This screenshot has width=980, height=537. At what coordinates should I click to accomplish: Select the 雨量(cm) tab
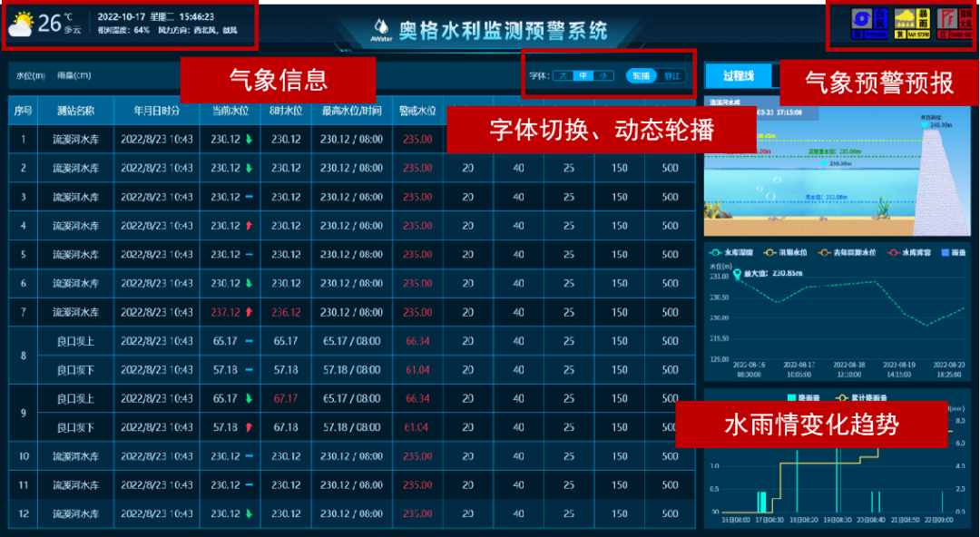coord(73,75)
